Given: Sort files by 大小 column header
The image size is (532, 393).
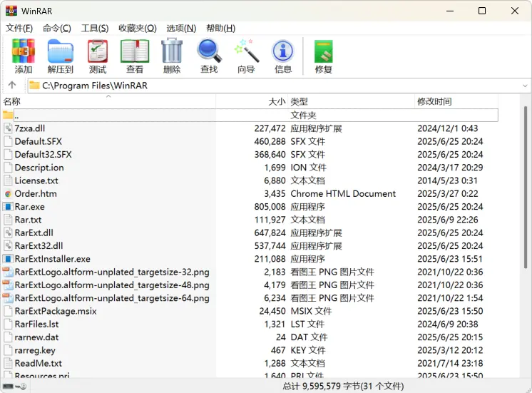Looking at the screenshot, I should [252, 101].
